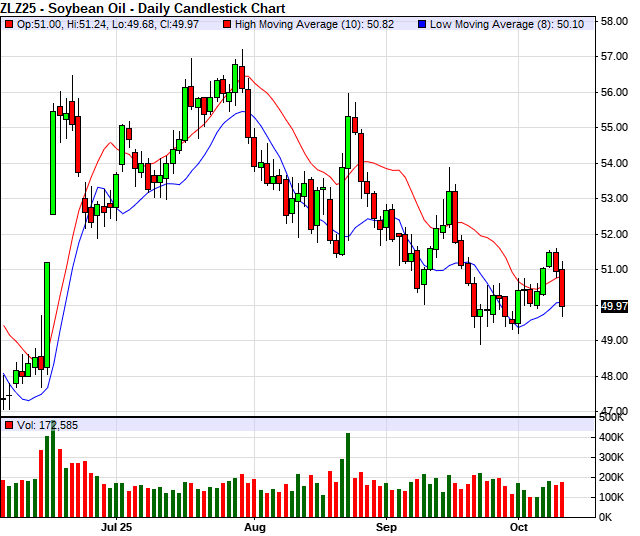This screenshot has height=536, width=640.
Task: Click the tallest green volume bar in late August
Action: [x=348, y=475]
